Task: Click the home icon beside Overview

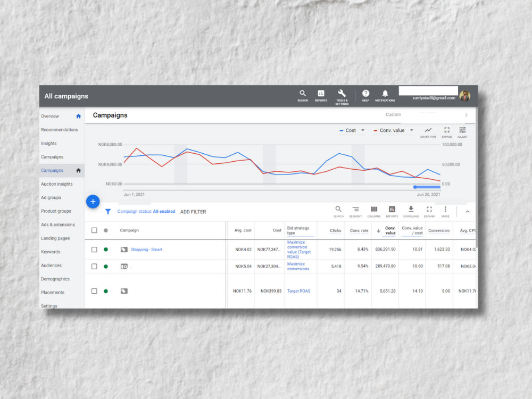Action: (x=78, y=116)
